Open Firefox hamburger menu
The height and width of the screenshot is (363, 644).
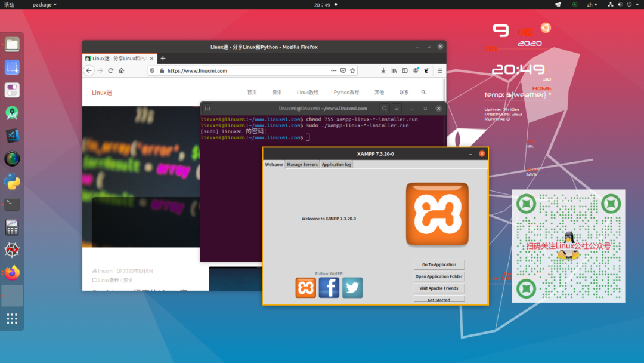coord(440,70)
